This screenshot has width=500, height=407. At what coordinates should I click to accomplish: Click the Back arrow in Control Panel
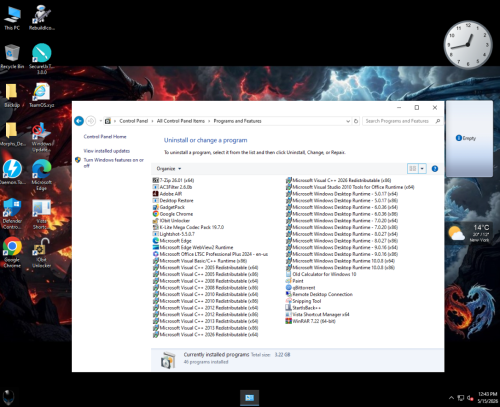(x=79, y=121)
